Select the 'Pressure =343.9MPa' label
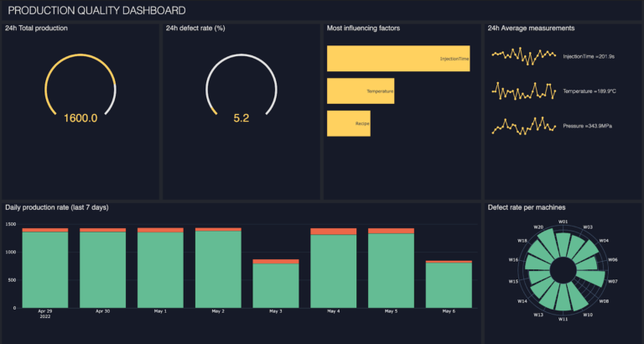Viewport: 644px width, 344px height. click(x=587, y=126)
